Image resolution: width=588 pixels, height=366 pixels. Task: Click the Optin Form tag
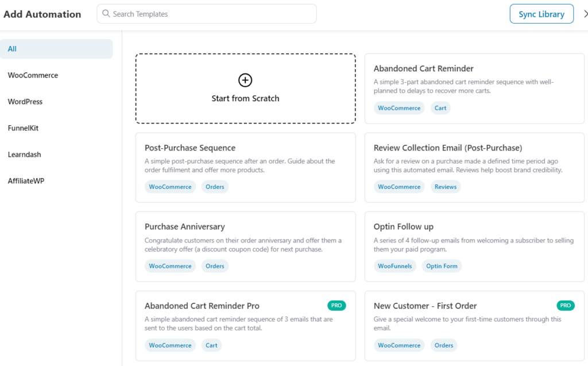tap(442, 266)
